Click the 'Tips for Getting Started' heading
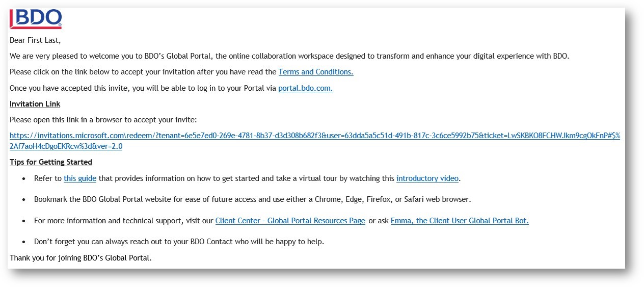This screenshot has height=287, width=644. click(x=51, y=162)
